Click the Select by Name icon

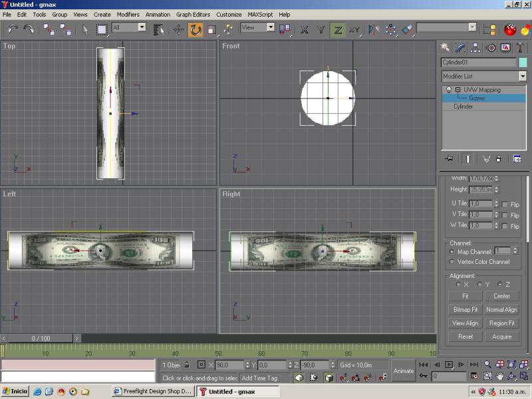point(158,29)
